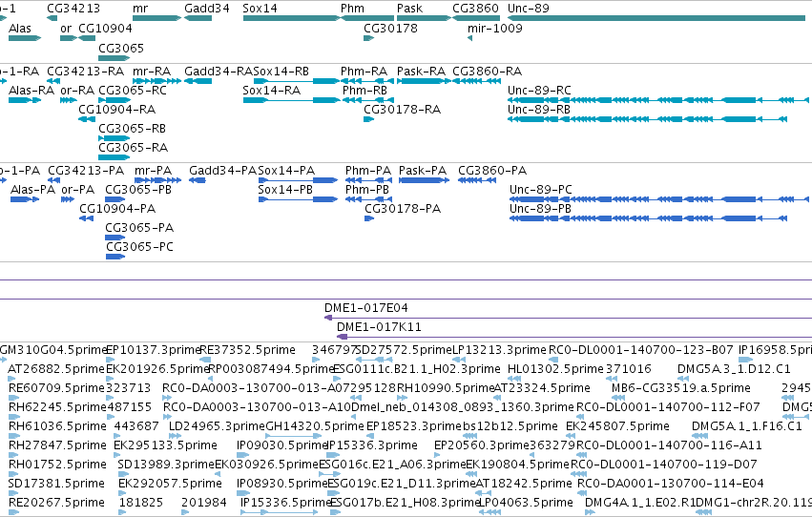Select the mr gene label
Screen dimensions: 812x517
point(140,9)
